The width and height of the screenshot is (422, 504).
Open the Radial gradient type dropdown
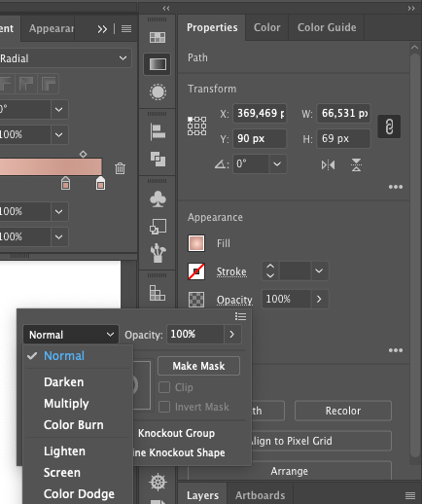coord(65,58)
